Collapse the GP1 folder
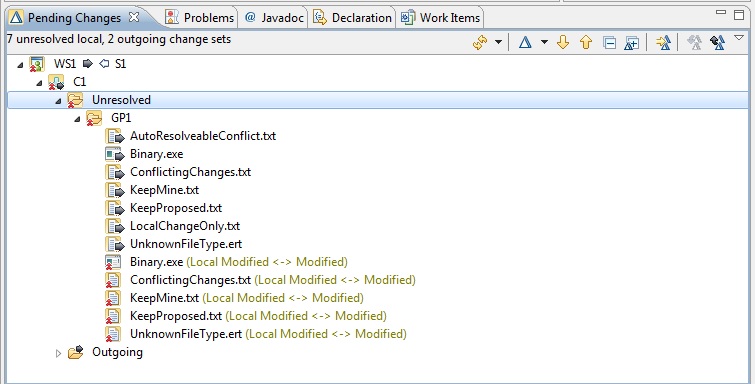This screenshot has width=755, height=384. pyautogui.click(x=77, y=119)
